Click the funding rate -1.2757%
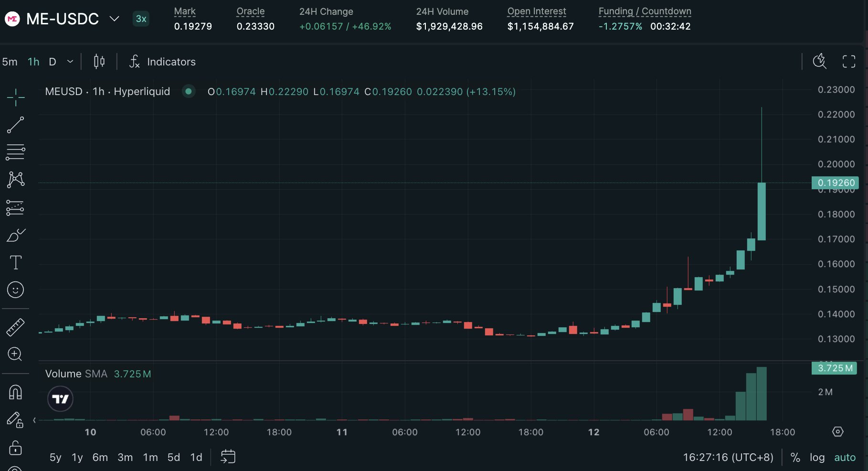868x471 pixels. coord(620,26)
